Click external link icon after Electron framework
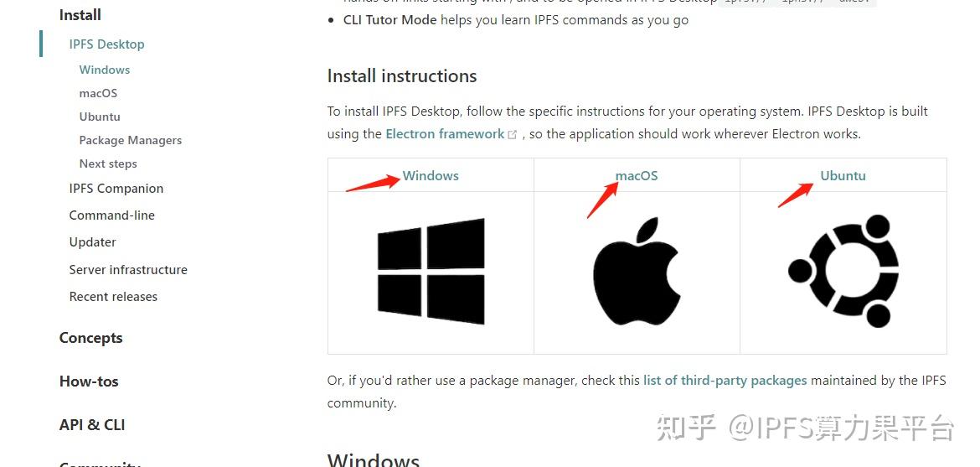 pyautogui.click(x=513, y=135)
